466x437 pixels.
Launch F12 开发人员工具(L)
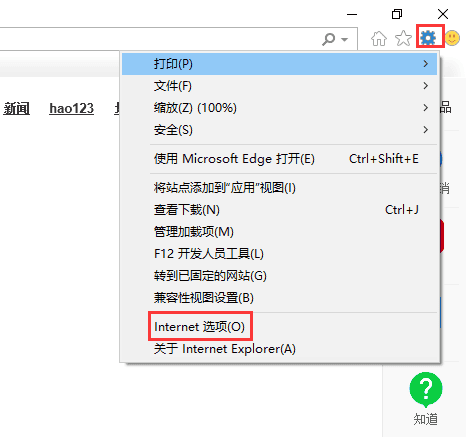279,254
